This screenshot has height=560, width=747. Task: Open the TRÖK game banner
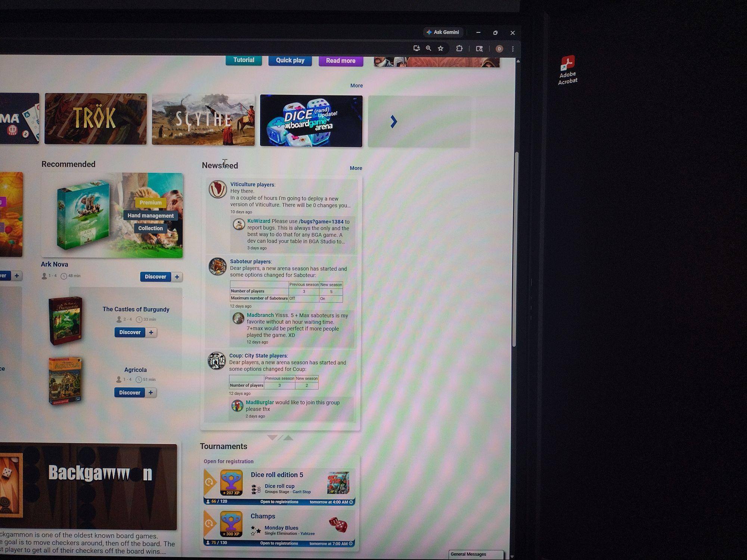(x=96, y=119)
